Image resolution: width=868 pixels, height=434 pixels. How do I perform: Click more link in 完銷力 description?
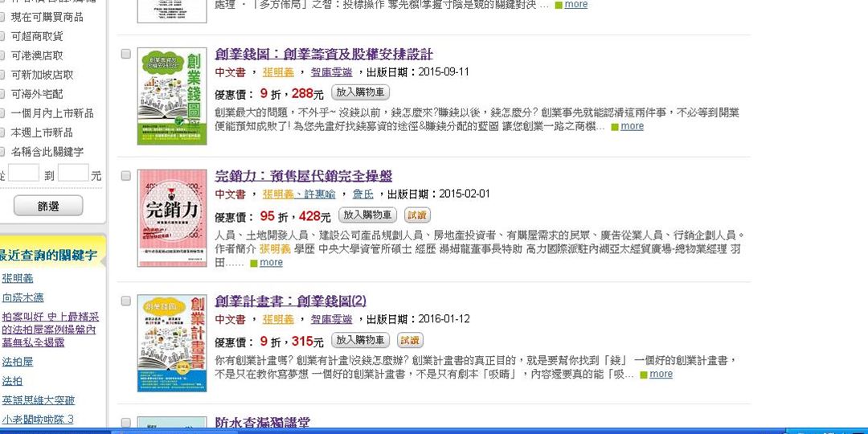click(x=272, y=262)
